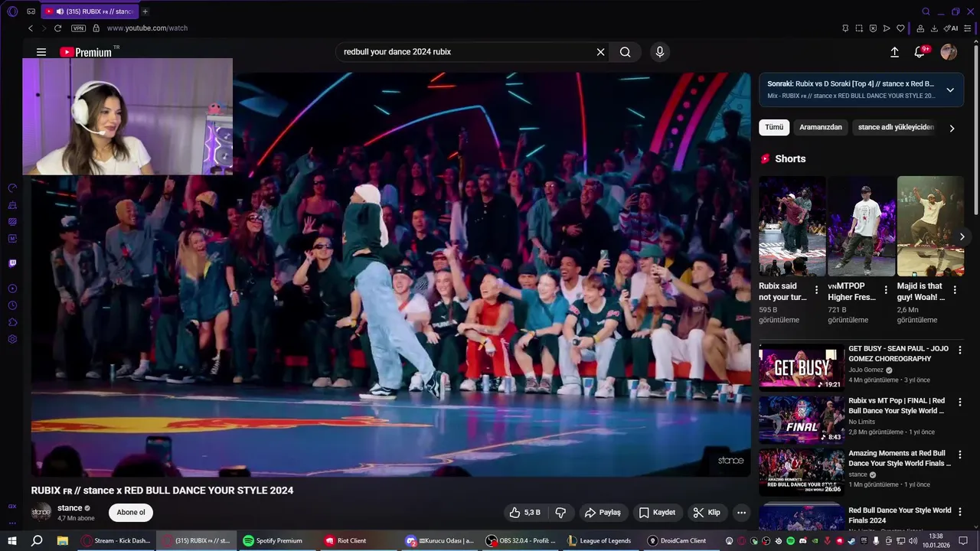
Task: Start voice search with the microphone
Action: [x=660, y=52]
